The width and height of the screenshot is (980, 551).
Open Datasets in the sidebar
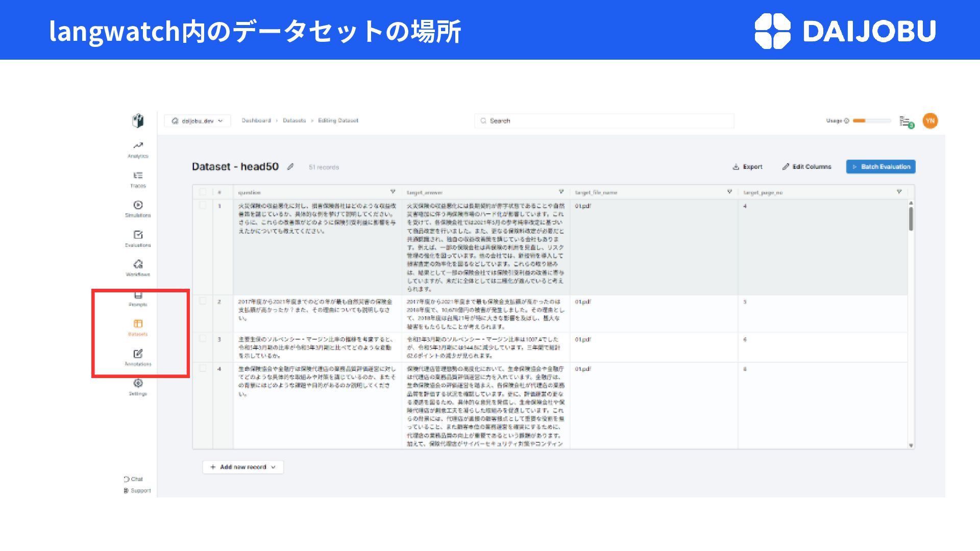tap(138, 328)
